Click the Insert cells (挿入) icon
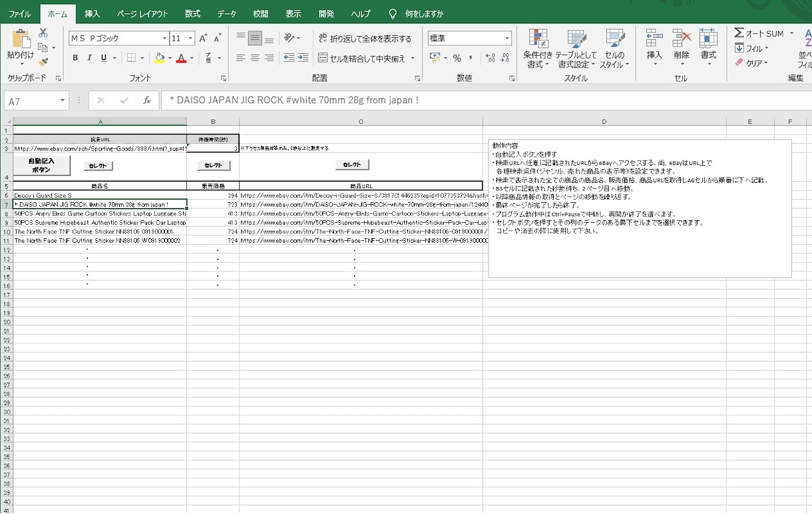This screenshot has height=515, width=812. tap(654, 38)
